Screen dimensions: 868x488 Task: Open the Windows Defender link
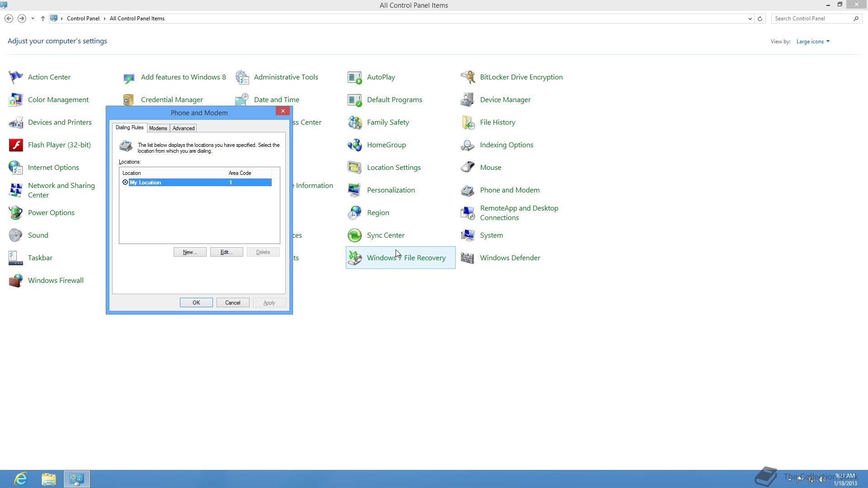click(510, 258)
